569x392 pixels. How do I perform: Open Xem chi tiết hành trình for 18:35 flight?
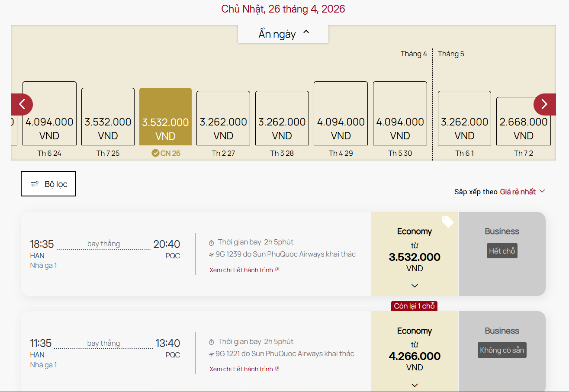(241, 270)
